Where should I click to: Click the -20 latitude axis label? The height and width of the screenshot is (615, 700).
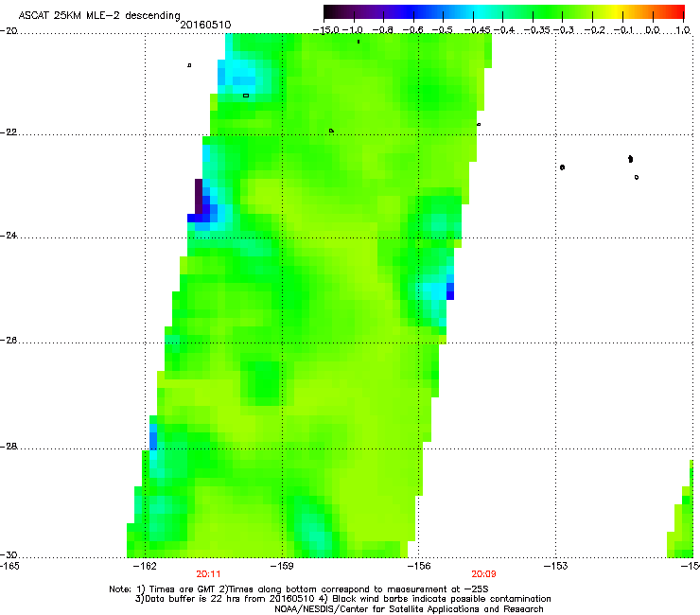9,31
